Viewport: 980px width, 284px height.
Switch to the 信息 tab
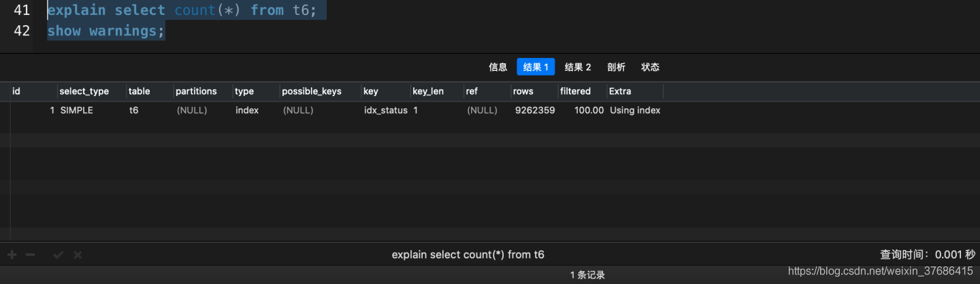click(497, 67)
